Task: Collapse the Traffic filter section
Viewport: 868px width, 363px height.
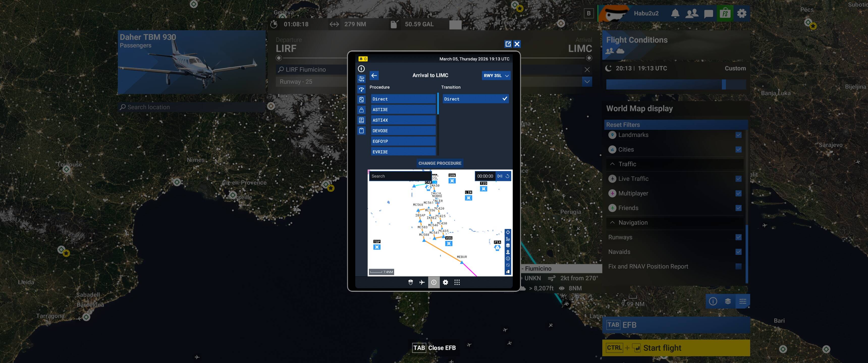Action: [612, 164]
